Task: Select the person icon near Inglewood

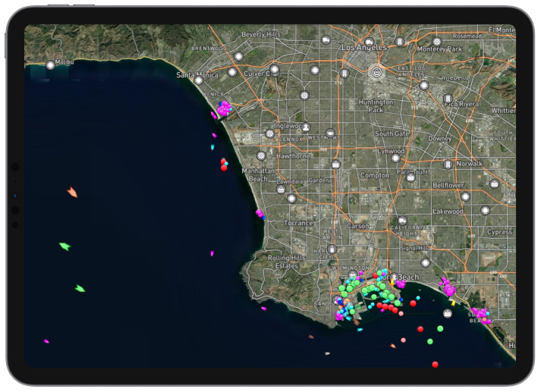Action: tap(306, 127)
